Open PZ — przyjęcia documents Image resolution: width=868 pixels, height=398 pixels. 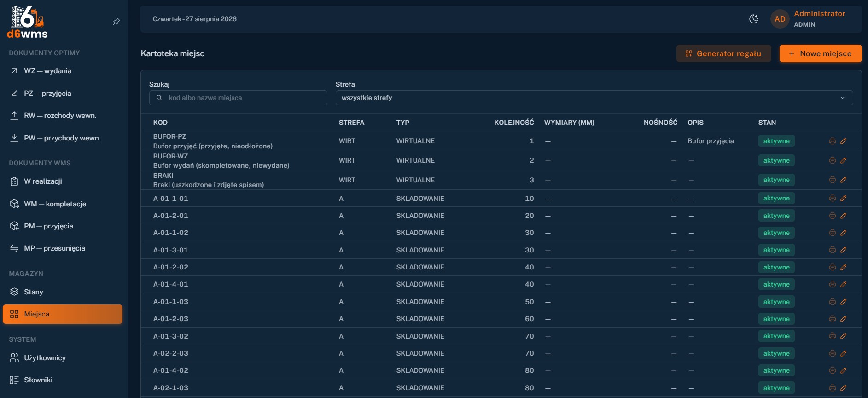tap(63, 94)
